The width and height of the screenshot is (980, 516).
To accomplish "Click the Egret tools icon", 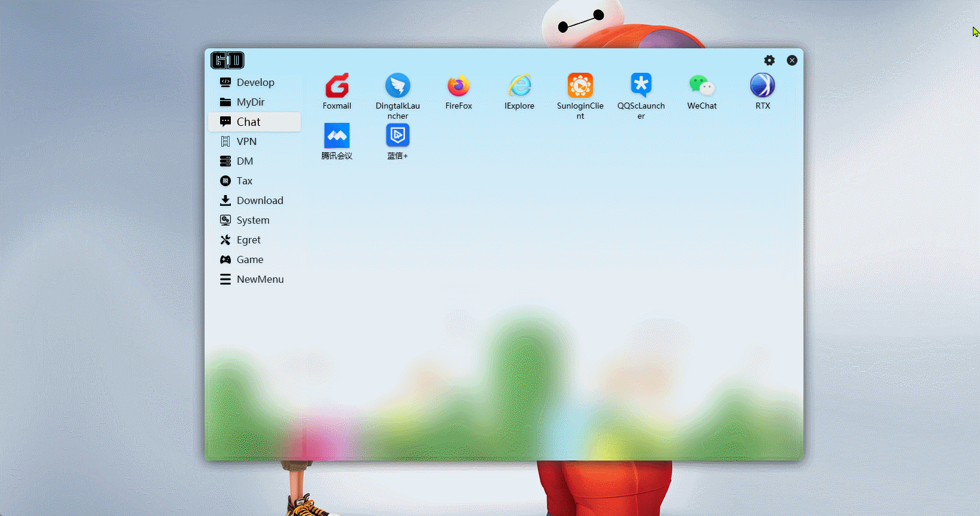I will 225,240.
